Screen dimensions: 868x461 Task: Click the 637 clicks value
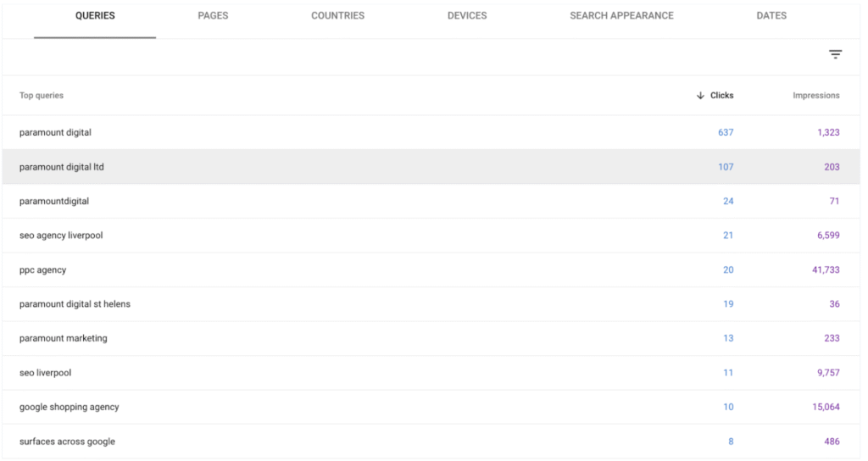[726, 132]
